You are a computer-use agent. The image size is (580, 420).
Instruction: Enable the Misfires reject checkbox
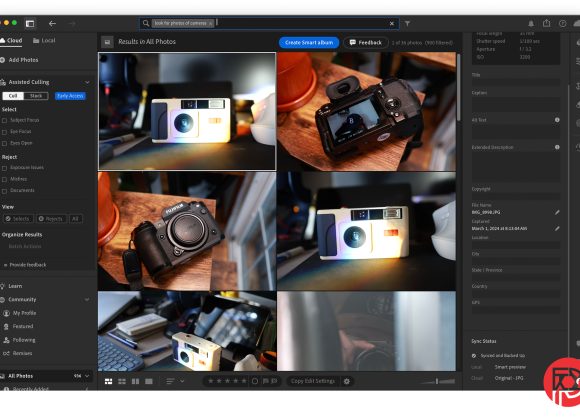point(4,179)
